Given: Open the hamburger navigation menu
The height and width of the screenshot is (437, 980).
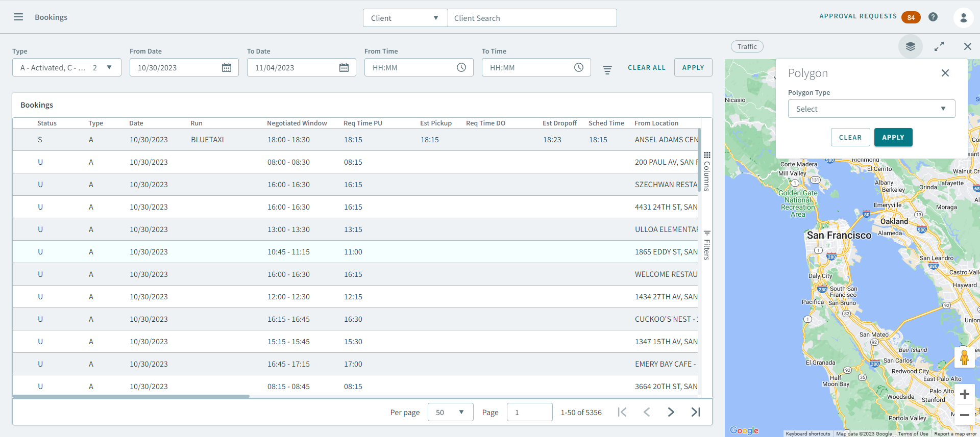Looking at the screenshot, I should (18, 17).
